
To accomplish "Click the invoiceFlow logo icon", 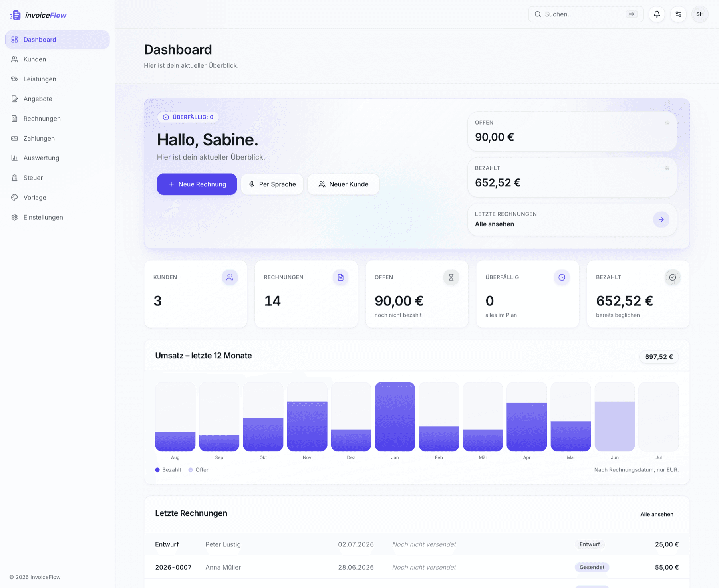I will click(x=15, y=15).
